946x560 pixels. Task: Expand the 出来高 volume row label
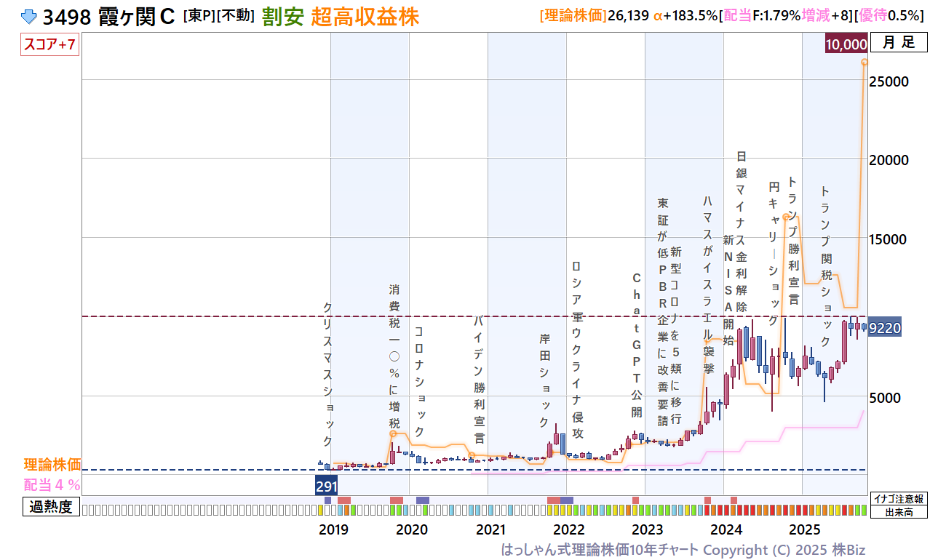click(899, 512)
